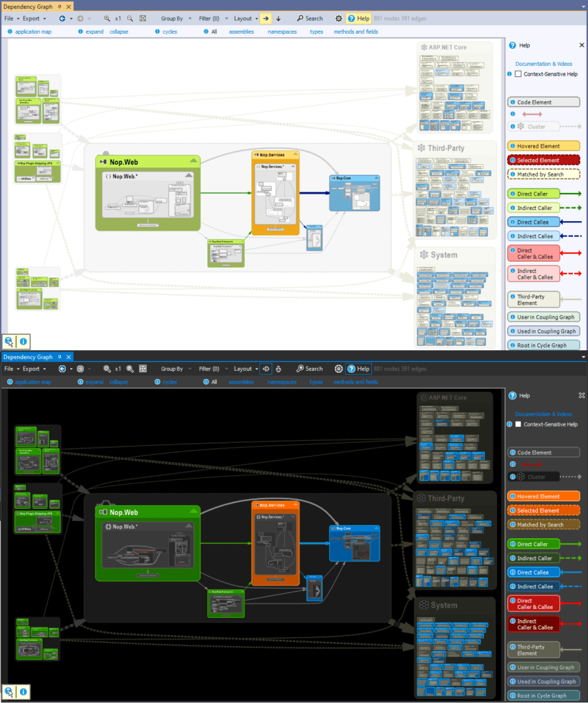
Task: Open the File menu in the dark-theme window
Action: coord(12,369)
